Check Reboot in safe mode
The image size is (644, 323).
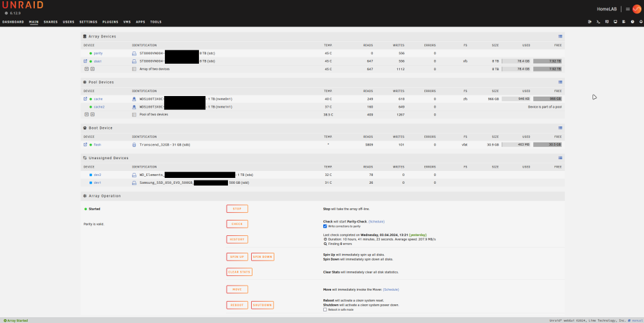point(325,310)
